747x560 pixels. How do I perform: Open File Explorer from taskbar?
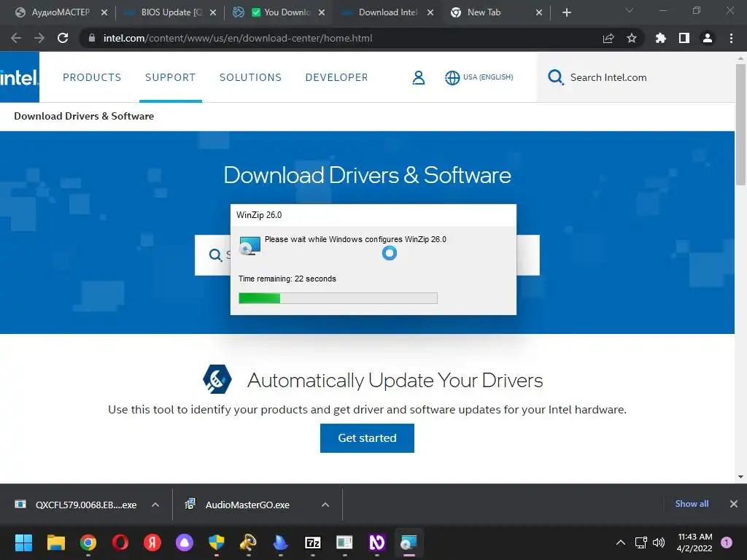(55, 542)
